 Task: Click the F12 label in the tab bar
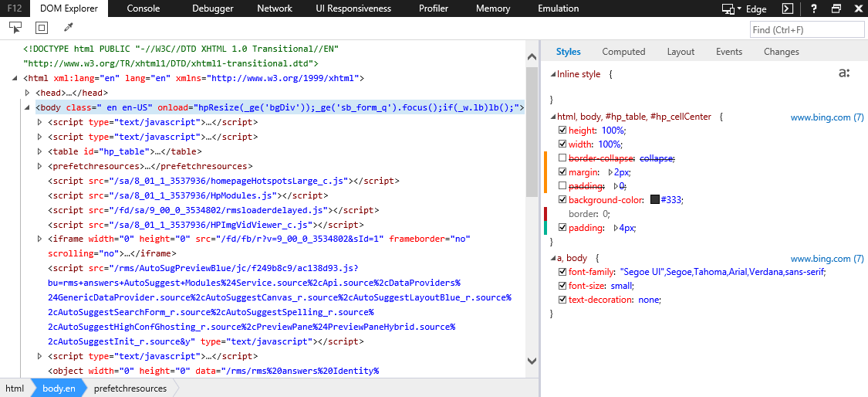[14, 8]
